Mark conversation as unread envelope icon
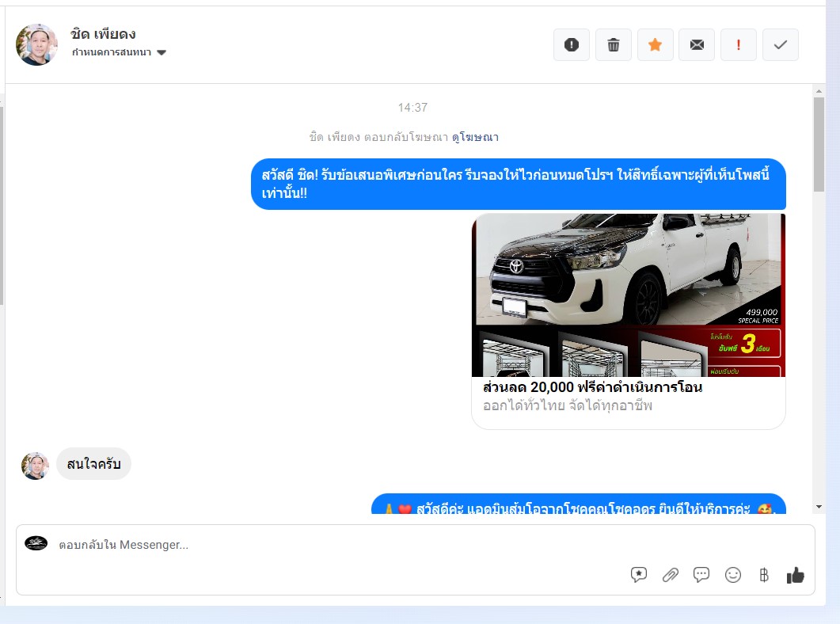The height and width of the screenshot is (624, 840). click(x=697, y=45)
